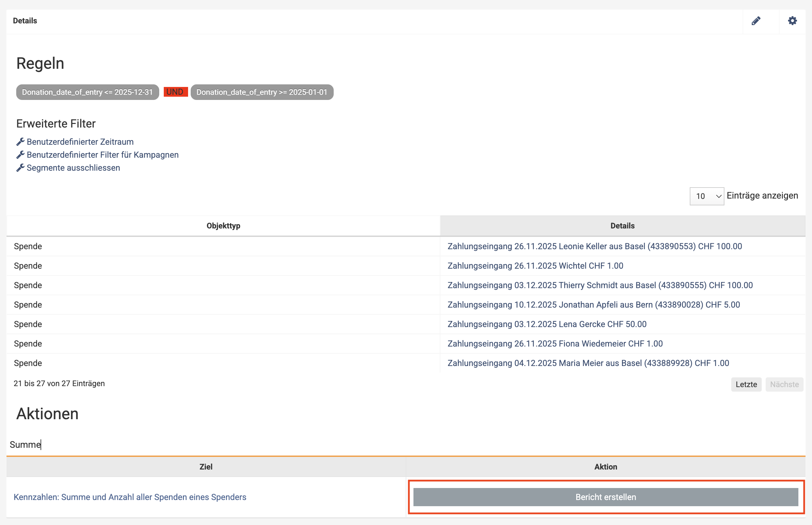The height and width of the screenshot is (525, 812).
Task: Click the Nächste pagination button
Action: click(784, 384)
